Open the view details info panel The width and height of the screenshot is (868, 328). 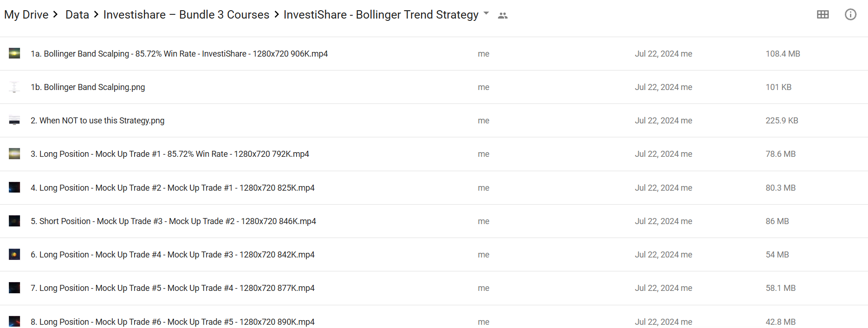click(x=850, y=15)
